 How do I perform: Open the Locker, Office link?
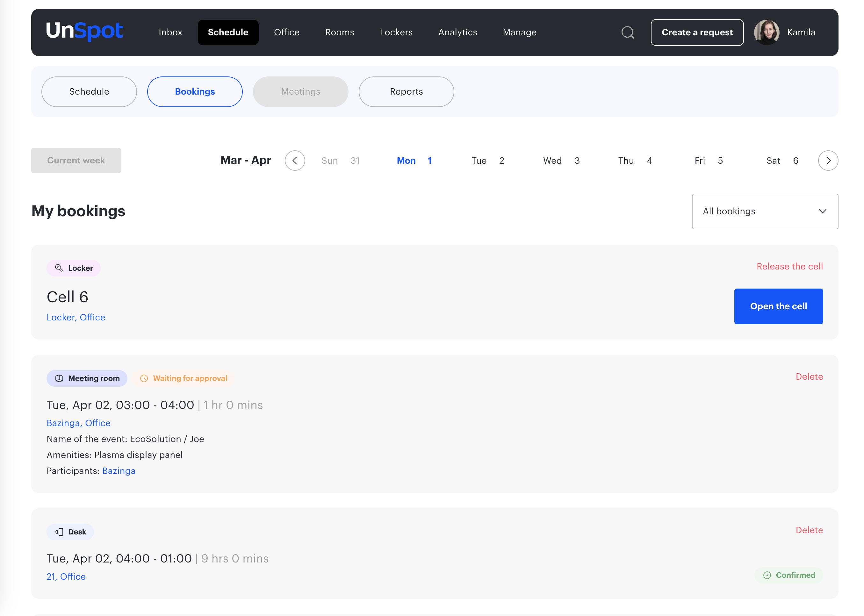[x=76, y=317]
